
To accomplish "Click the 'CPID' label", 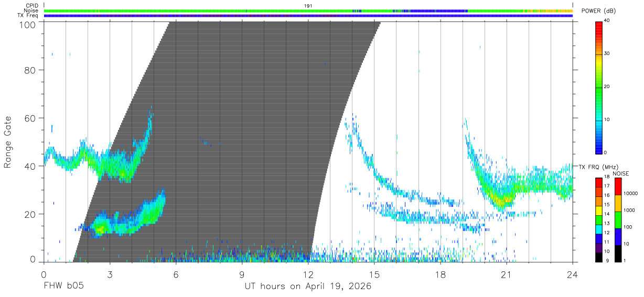I will click(32, 6).
